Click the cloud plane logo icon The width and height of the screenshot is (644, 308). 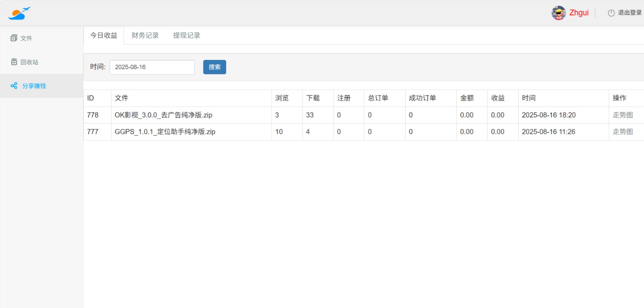tap(19, 13)
